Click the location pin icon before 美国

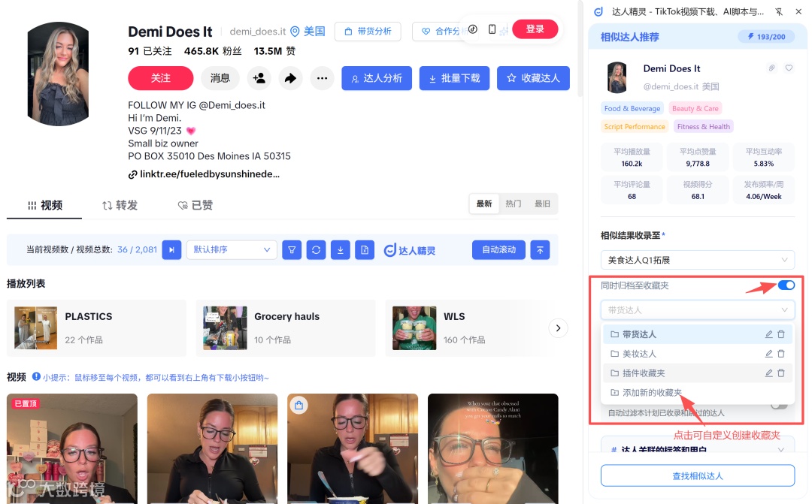click(x=295, y=32)
